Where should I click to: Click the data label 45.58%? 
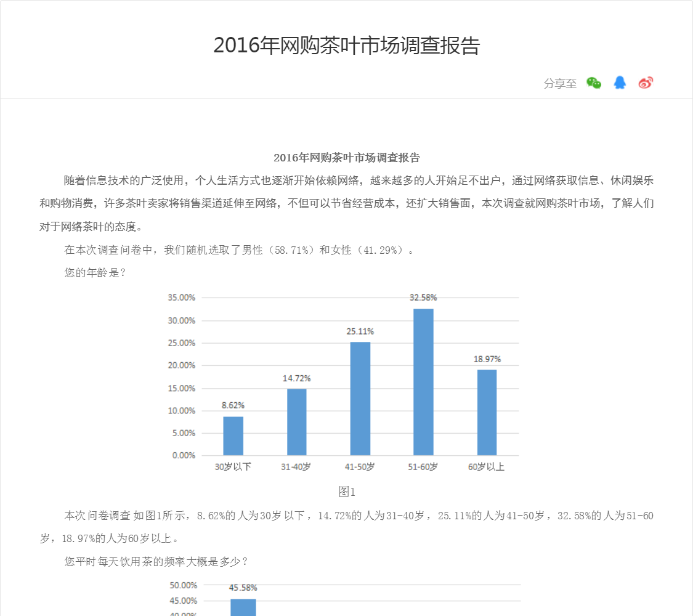click(x=243, y=587)
